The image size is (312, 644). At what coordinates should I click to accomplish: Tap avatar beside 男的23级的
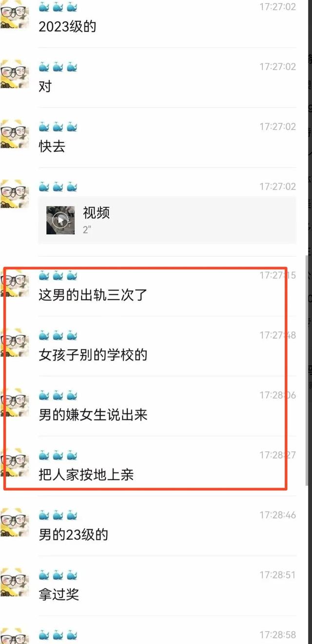(x=13, y=522)
